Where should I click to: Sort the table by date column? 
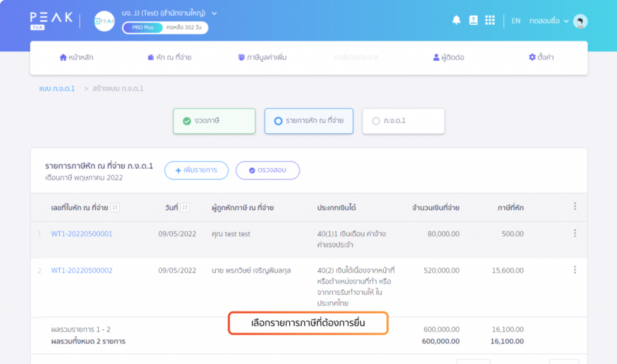pyautogui.click(x=186, y=208)
